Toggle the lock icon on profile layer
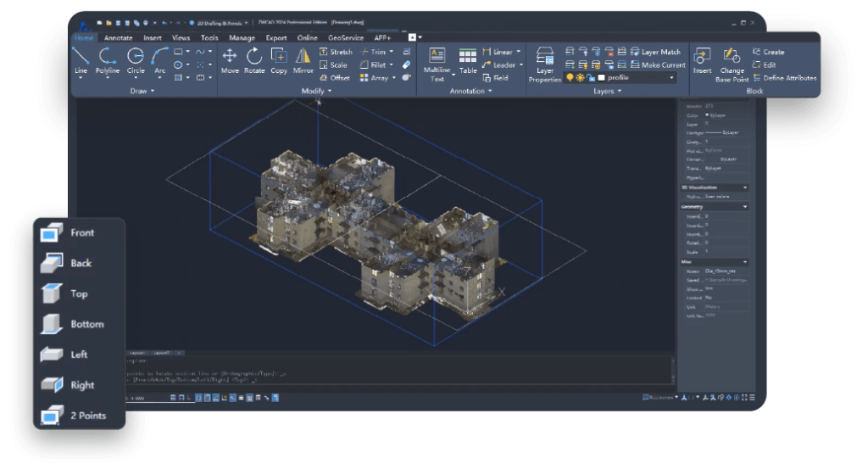This screenshot has width=868, height=475. [590, 78]
